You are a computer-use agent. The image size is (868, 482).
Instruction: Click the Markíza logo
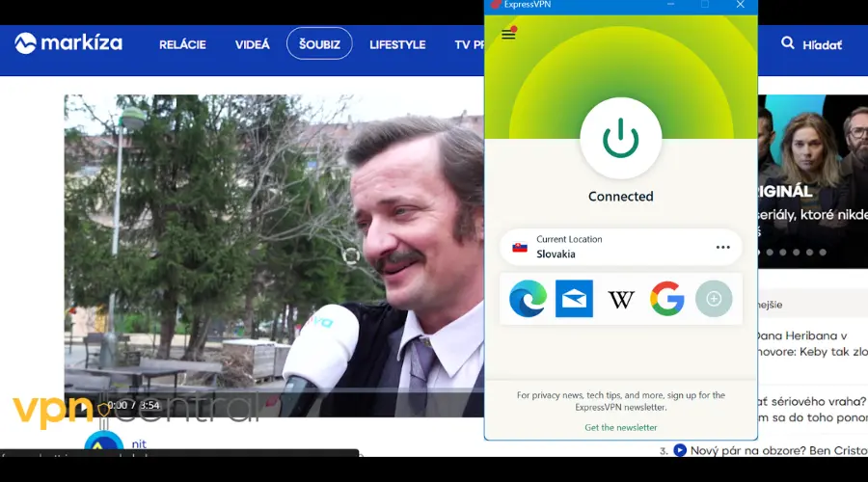[68, 43]
